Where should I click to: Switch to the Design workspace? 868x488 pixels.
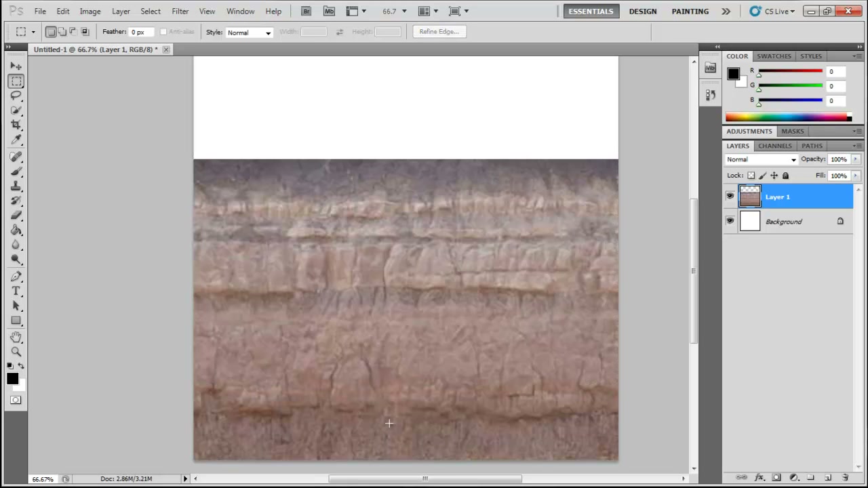[642, 12]
